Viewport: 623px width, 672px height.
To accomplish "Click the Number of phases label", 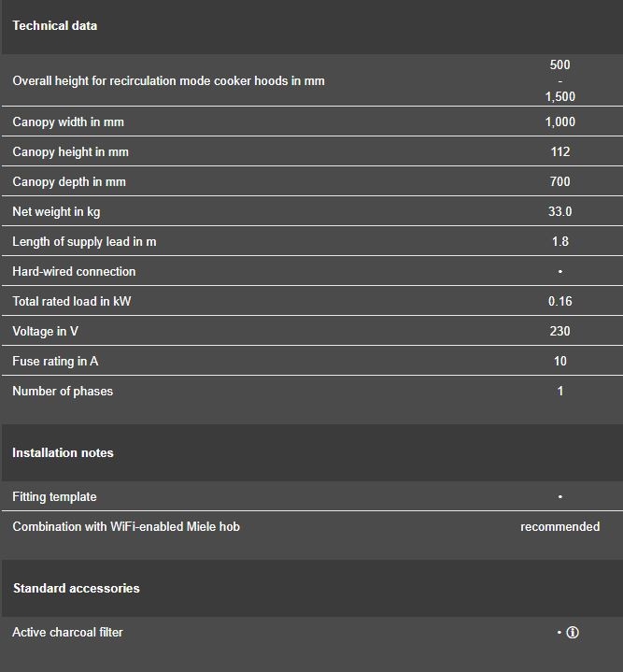I will coord(63,392).
